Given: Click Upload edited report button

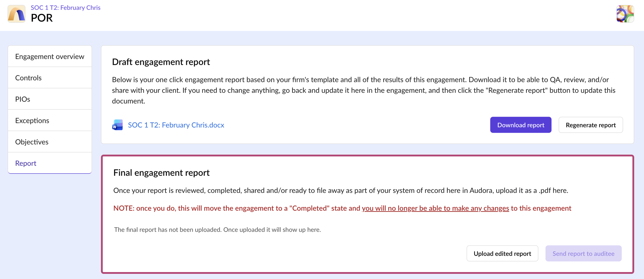Looking at the screenshot, I should click(x=502, y=254).
